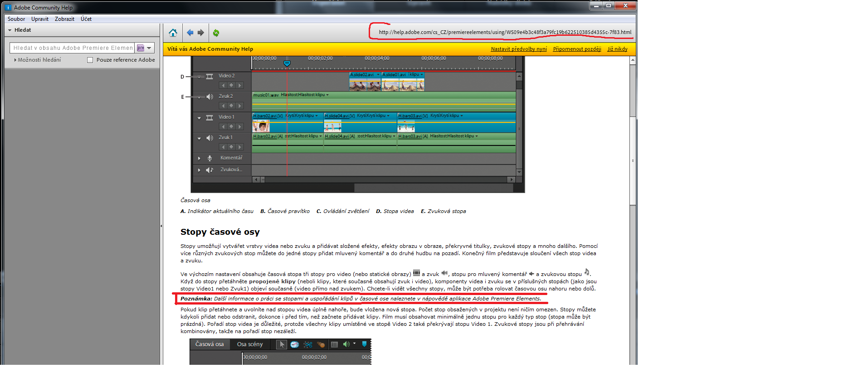Screen dimensions: 868x392
Task: Add a keyframe on Zvuk 2 track
Action: click(231, 106)
